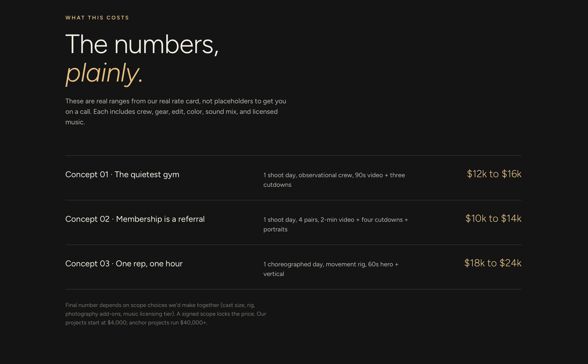Click the 'A signed scope locks the price' sentence
This screenshot has width=588, height=364.
[x=216, y=314]
